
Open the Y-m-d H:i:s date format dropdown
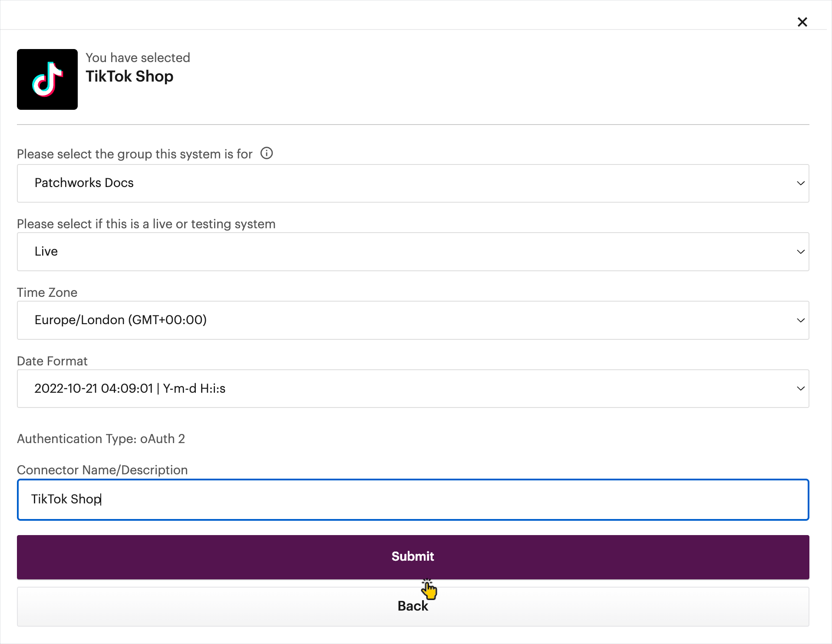click(413, 388)
